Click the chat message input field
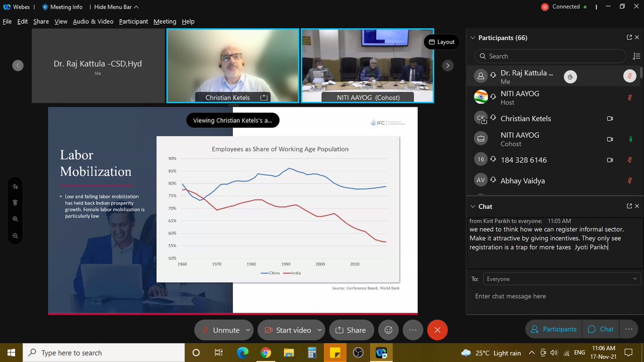The width and height of the screenshot is (644, 362). (554, 296)
